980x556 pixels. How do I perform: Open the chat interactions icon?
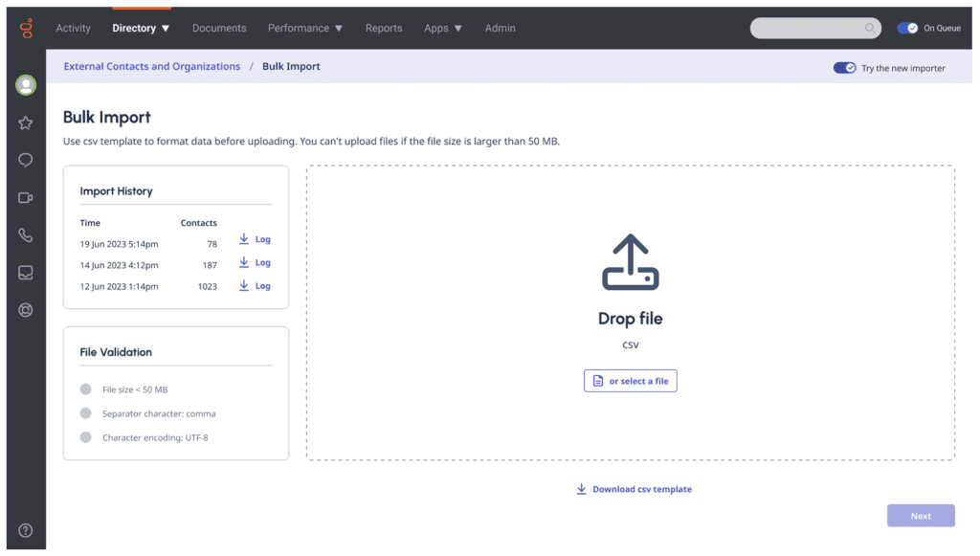pos(25,160)
